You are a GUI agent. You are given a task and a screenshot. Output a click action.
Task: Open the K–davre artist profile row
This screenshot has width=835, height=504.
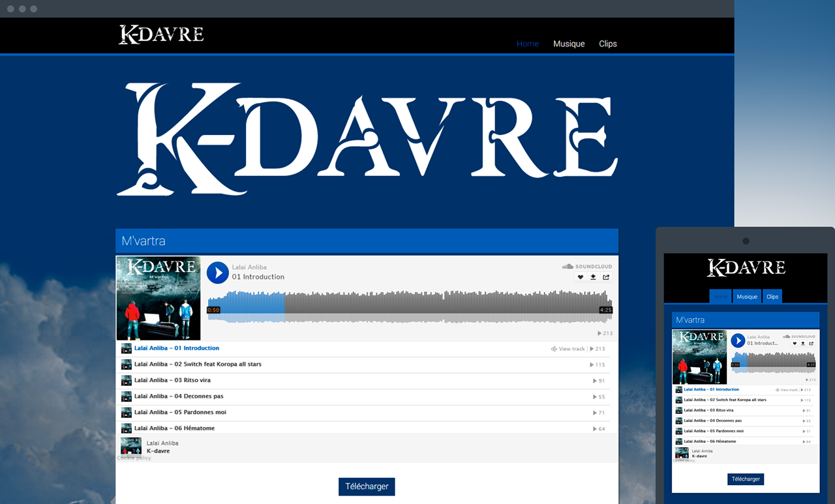(159, 447)
